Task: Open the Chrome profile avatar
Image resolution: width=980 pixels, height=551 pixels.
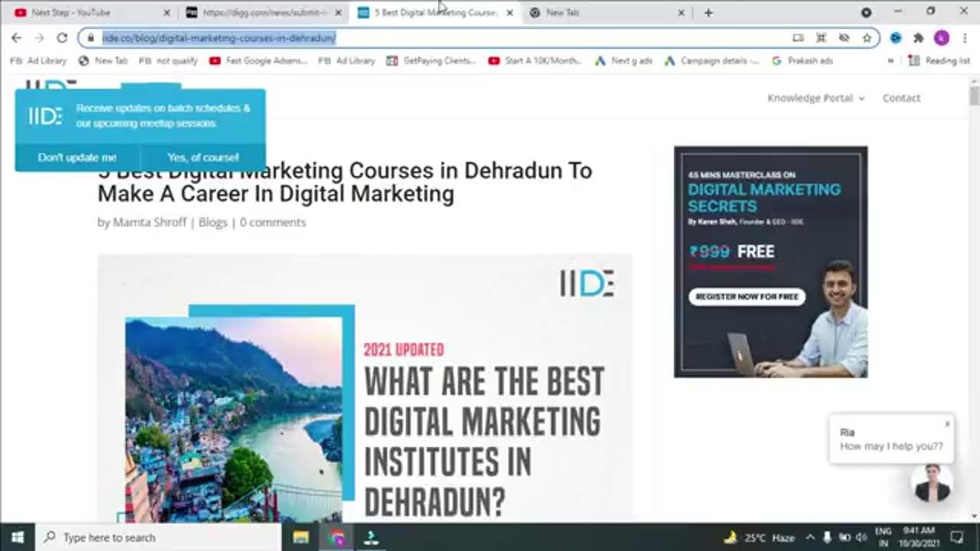Action: 942,37
